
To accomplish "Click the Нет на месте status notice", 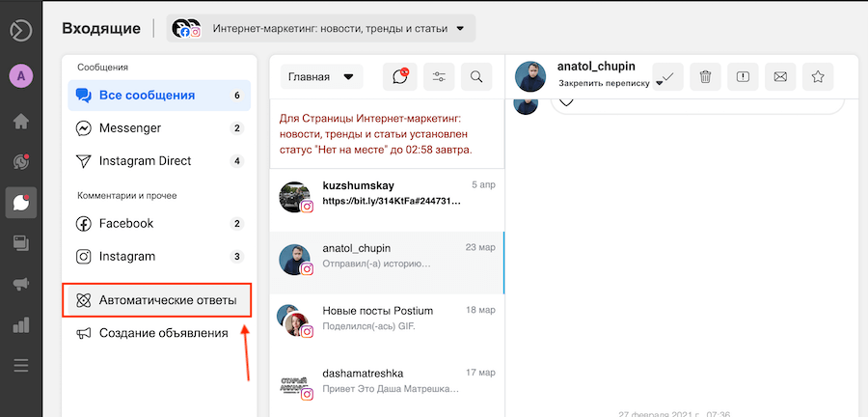I will pyautogui.click(x=387, y=134).
